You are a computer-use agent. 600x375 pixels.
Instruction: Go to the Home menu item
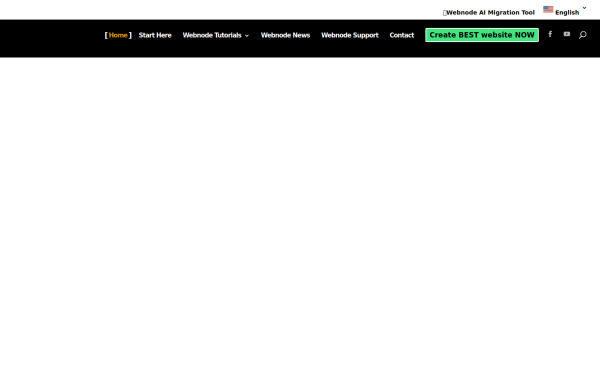[x=118, y=35]
